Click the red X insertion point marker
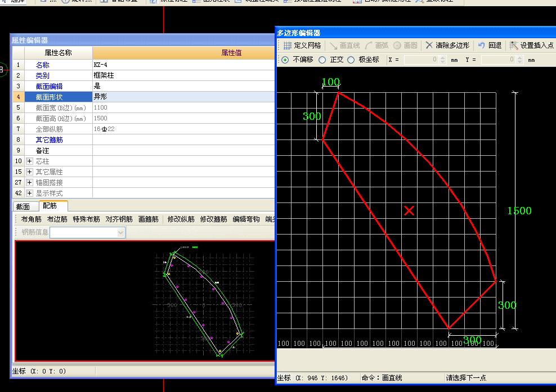Screen dimensions: 556x392 point(409,211)
